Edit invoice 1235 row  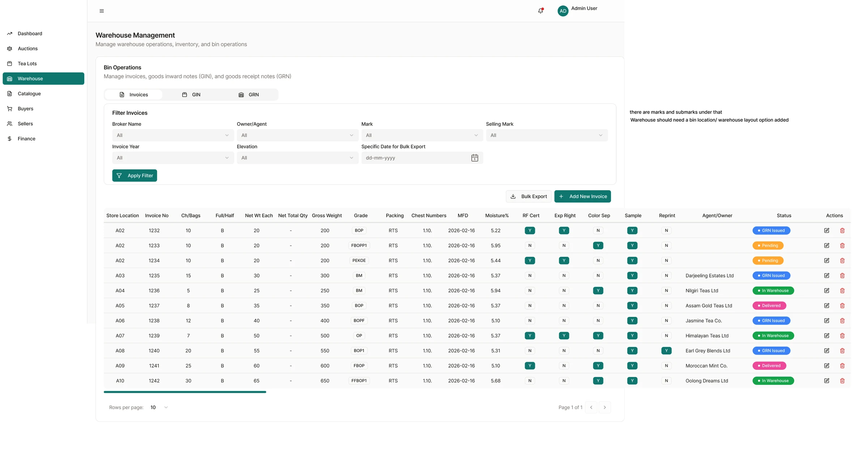(827, 276)
